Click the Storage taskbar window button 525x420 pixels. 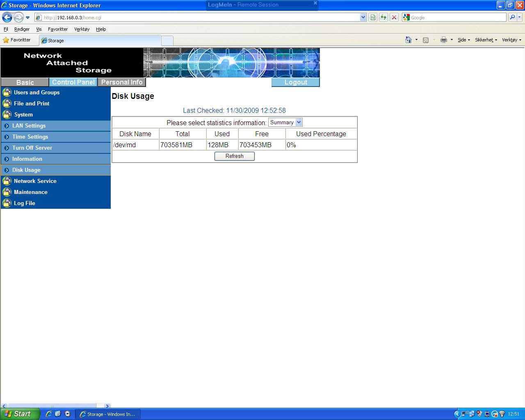click(x=108, y=414)
